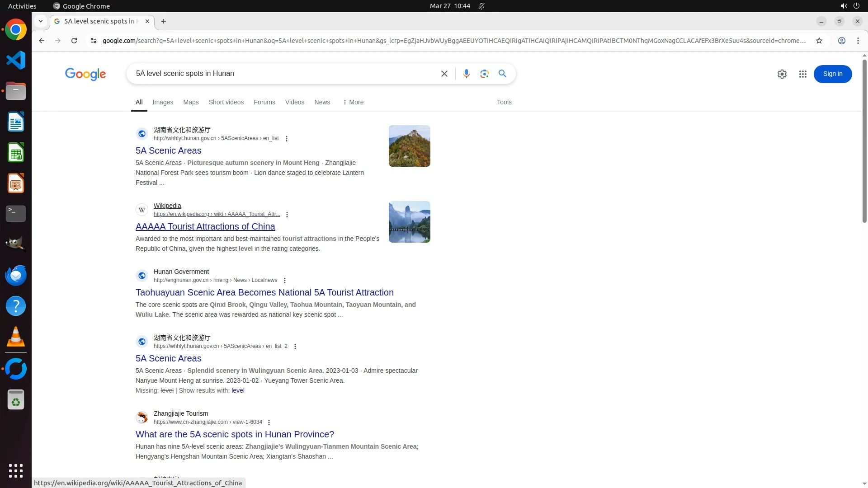Click the Mount Heng result thumbnail
The width and height of the screenshot is (868, 488).
[409, 146]
